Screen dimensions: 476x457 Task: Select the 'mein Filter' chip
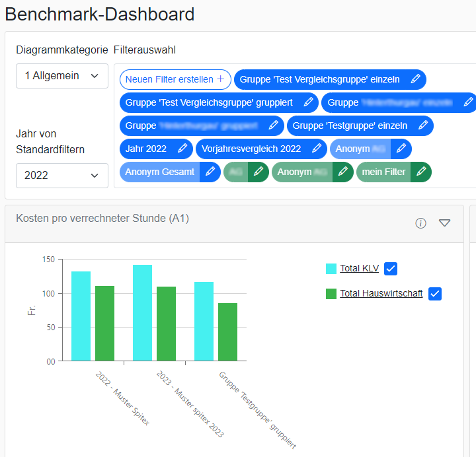pyautogui.click(x=383, y=172)
